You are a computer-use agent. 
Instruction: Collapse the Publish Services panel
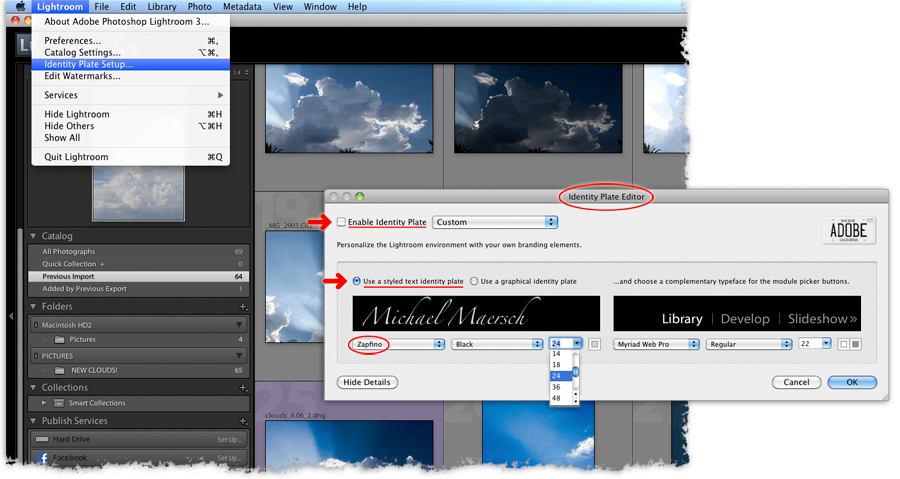[x=33, y=420]
